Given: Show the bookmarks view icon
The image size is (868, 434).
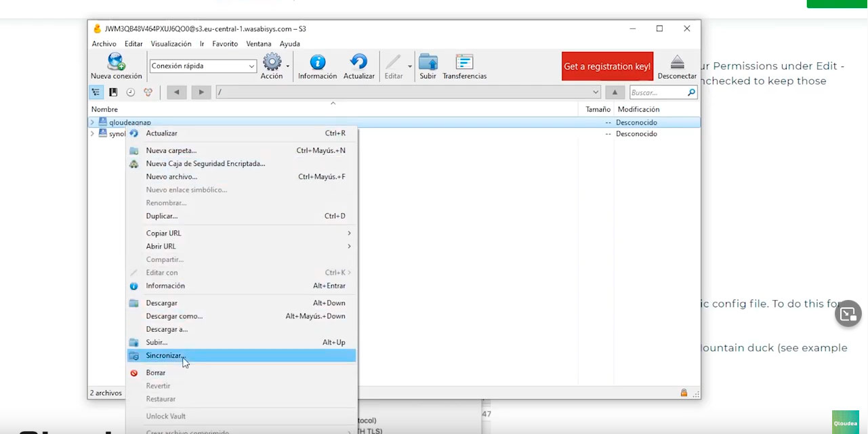Looking at the screenshot, I should point(113,92).
